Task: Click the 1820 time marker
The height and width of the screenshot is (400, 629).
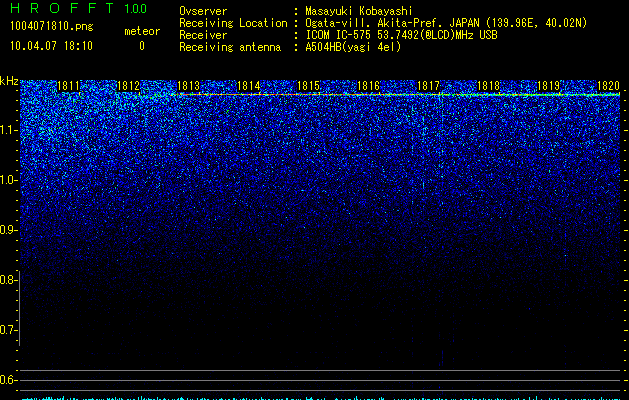Action: point(608,86)
